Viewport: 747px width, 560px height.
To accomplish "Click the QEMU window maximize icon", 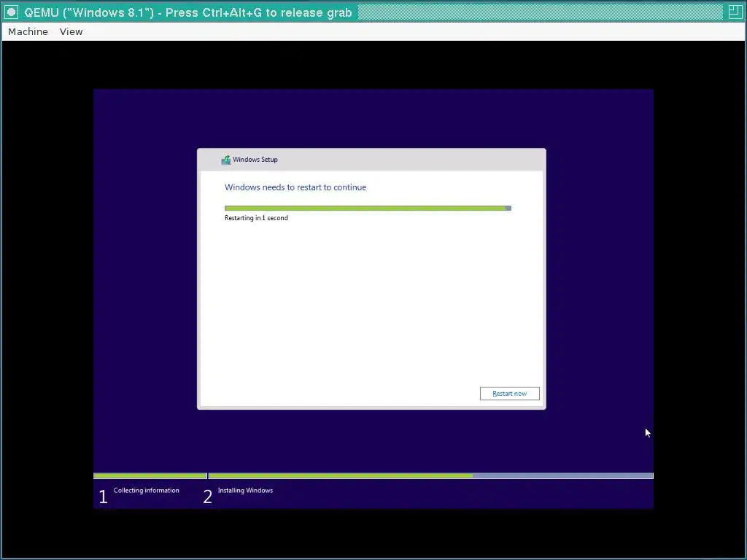I will [x=735, y=12].
